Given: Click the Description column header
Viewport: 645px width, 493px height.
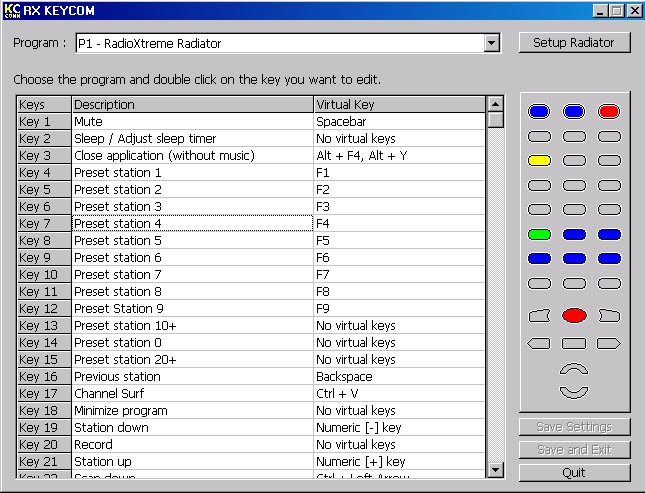Looking at the screenshot, I should click(193, 105).
